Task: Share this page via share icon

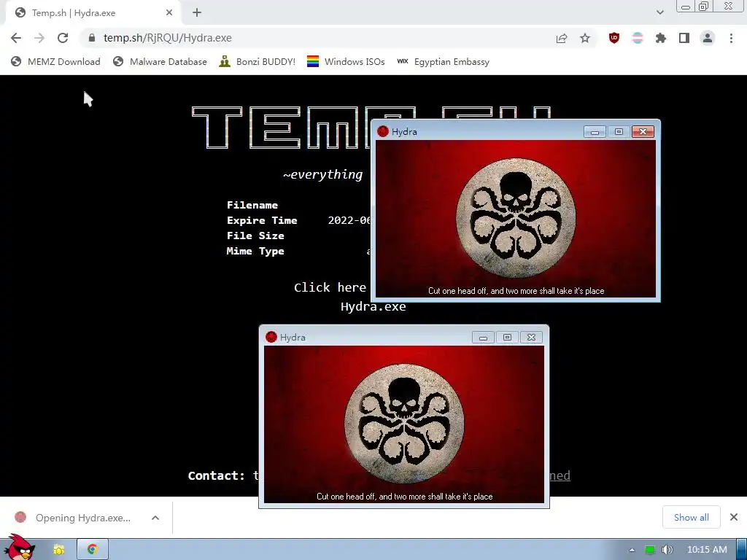Action: 562,38
